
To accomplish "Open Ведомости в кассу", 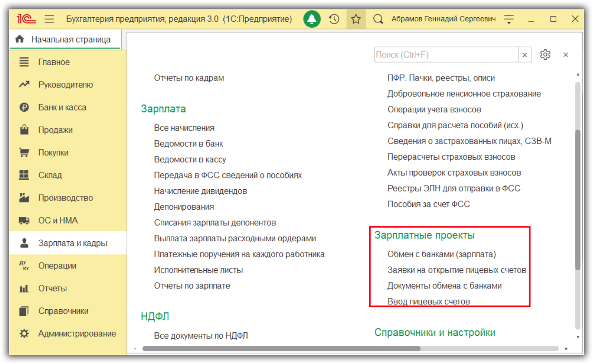I will 190,159.
